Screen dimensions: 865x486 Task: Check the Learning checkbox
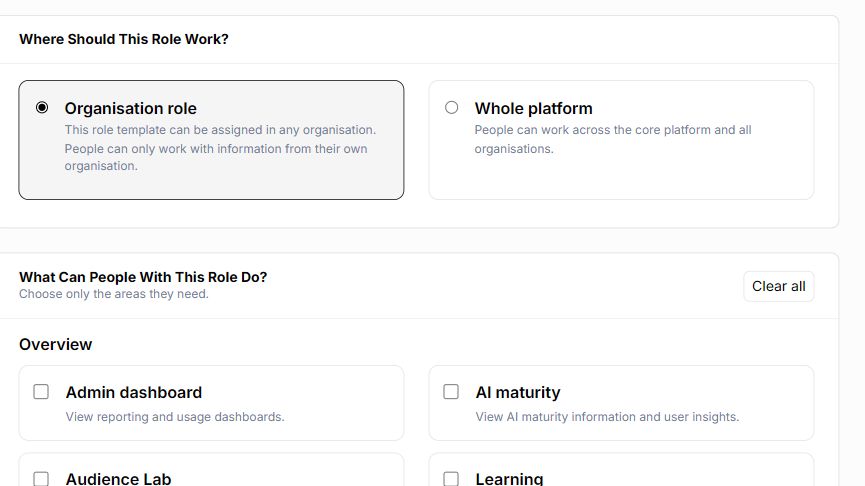tap(451, 478)
